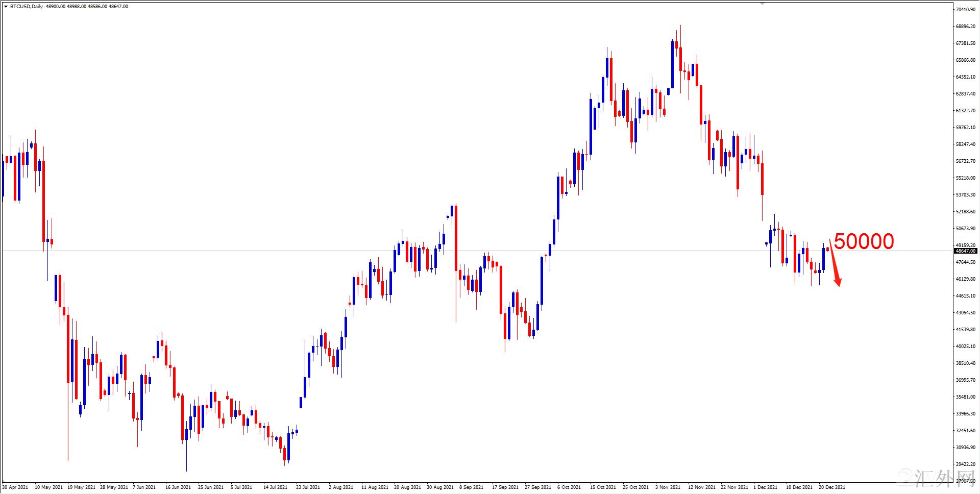Click the 64352.10 price scale label
The width and height of the screenshot is (980, 494).
965,77
